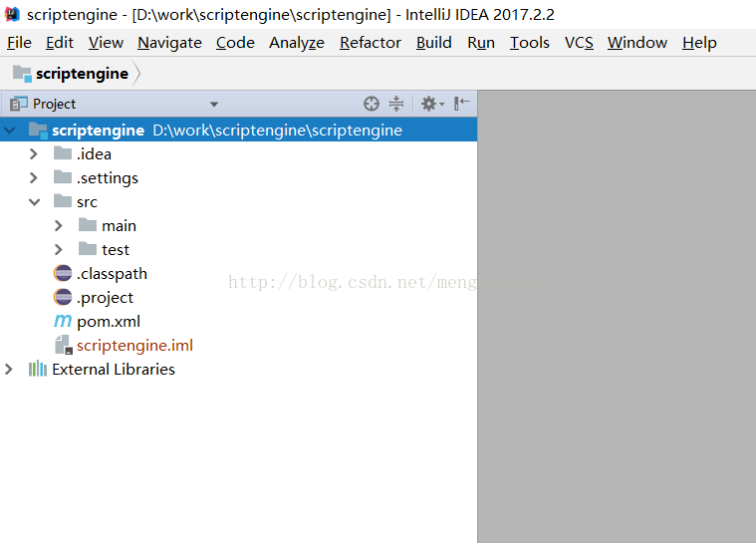Image resolution: width=756 pixels, height=543 pixels.
Task: Click the scriptengine.iml file icon
Action: click(x=63, y=345)
